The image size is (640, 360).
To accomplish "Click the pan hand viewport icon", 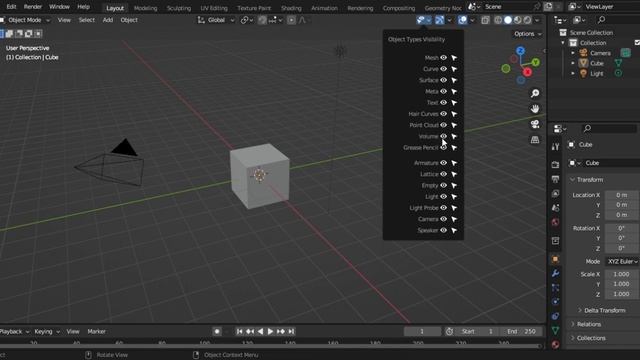I will (x=535, y=109).
